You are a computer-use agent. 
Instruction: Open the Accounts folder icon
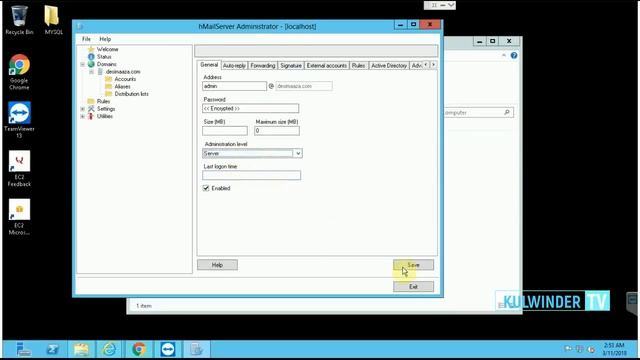(x=108, y=79)
